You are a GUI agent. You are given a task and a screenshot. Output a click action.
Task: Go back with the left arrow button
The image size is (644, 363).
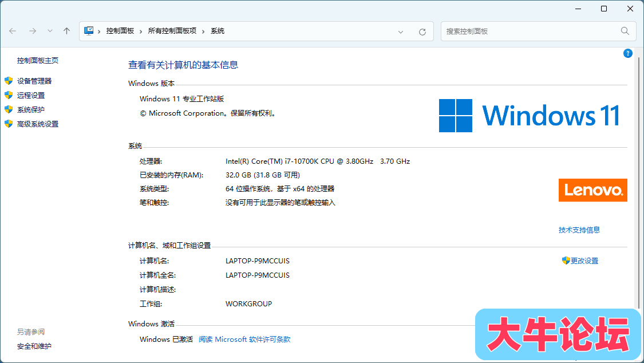13,31
